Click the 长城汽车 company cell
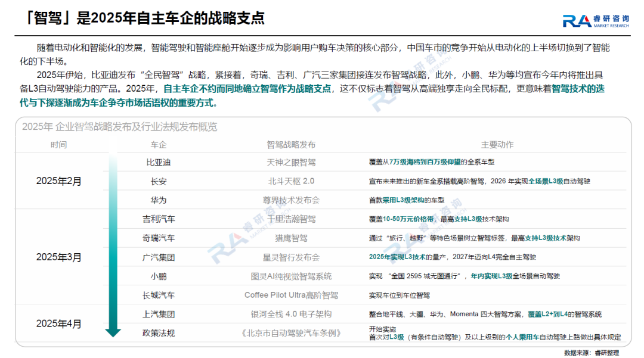The image size is (644, 358). 159,295
